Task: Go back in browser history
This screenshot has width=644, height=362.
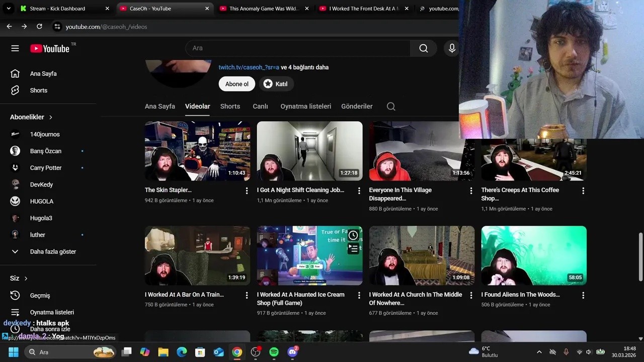Action: (x=9, y=27)
